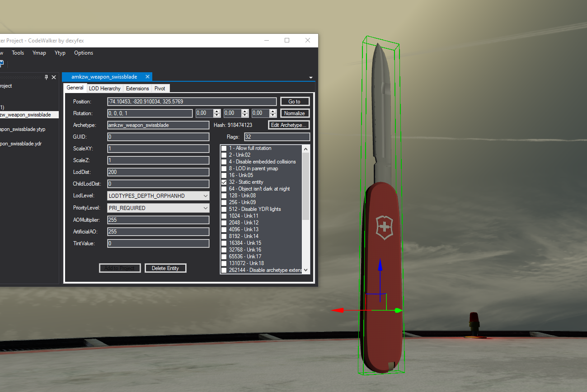Decrease the first rotation spinner value
587x392 pixels.
[x=217, y=115]
